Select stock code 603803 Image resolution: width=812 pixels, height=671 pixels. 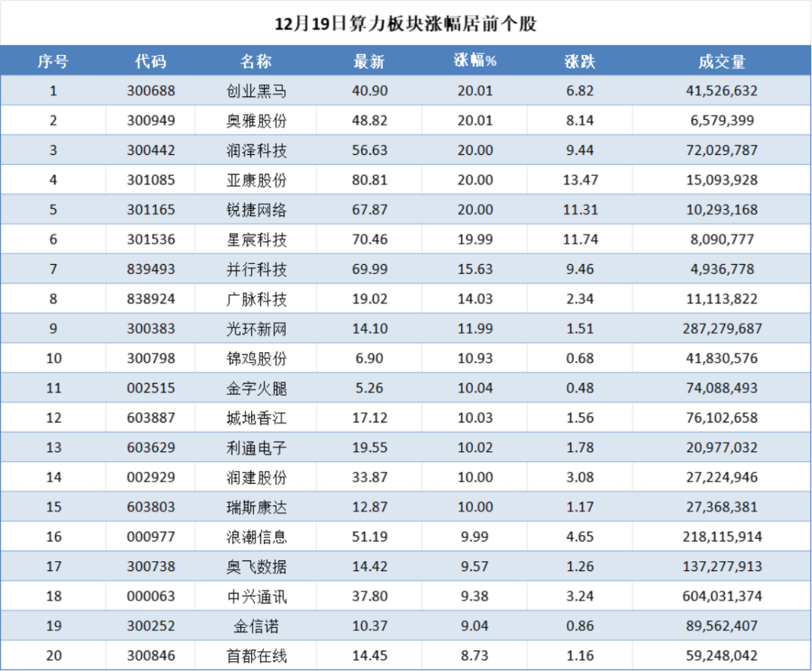coord(150,507)
